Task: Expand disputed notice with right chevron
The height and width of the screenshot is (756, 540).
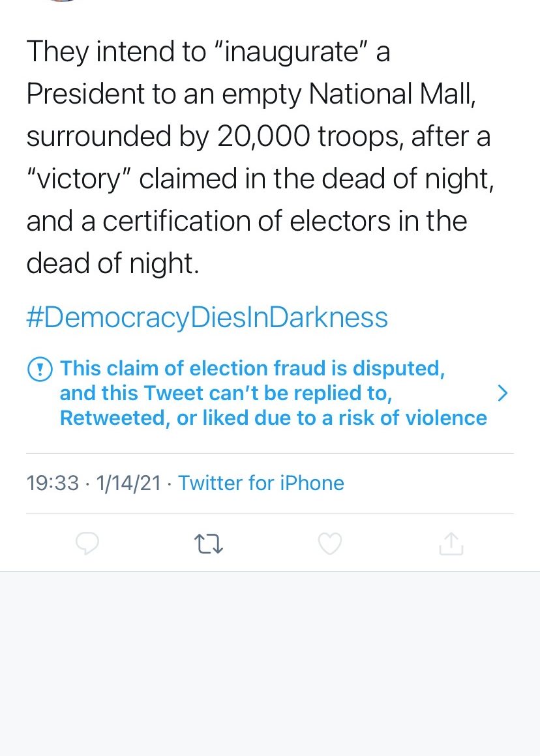Action: click(502, 392)
